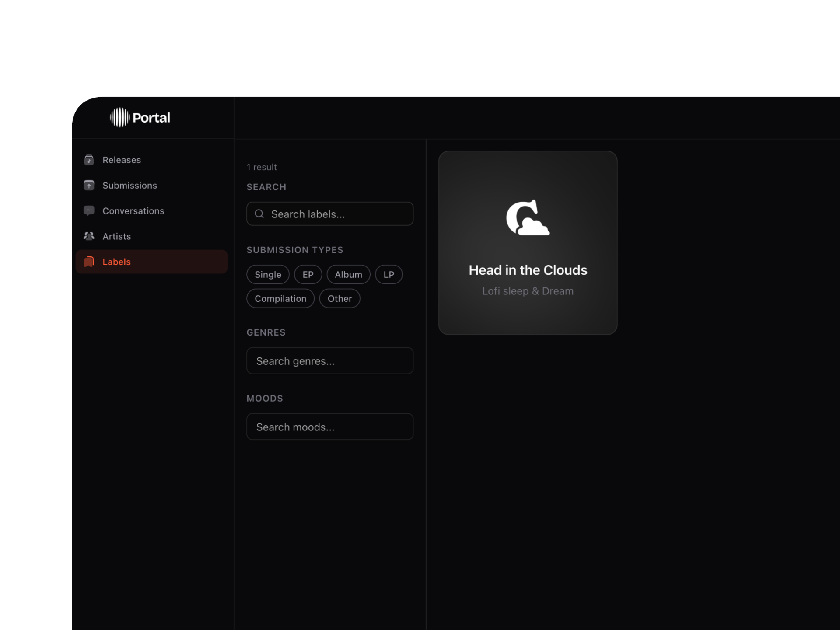Click the Releases music box icon
This screenshot has height=630, width=840.
coord(89,160)
